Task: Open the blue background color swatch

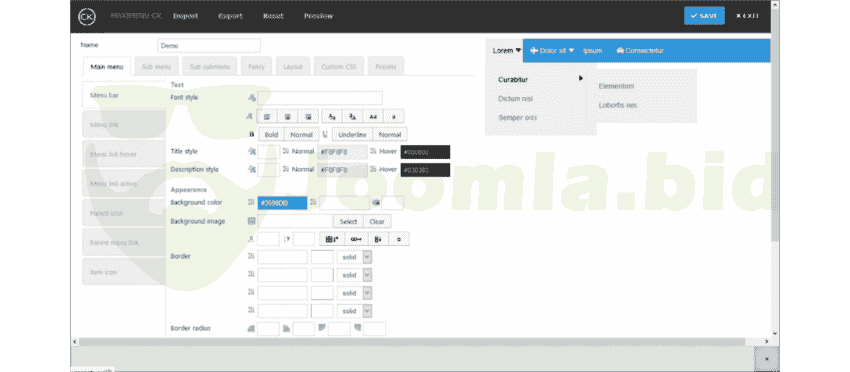Action: 282,203
